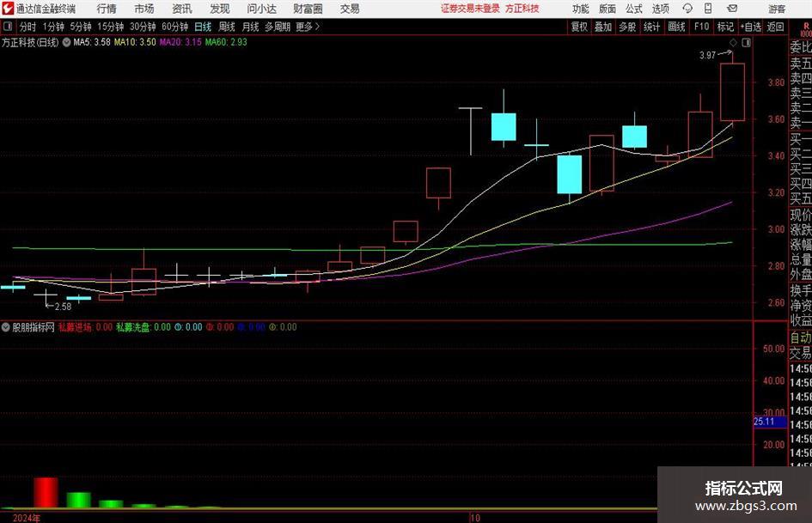Click the 复权 toolbar button
This screenshot has width=812, height=523.
click(579, 27)
